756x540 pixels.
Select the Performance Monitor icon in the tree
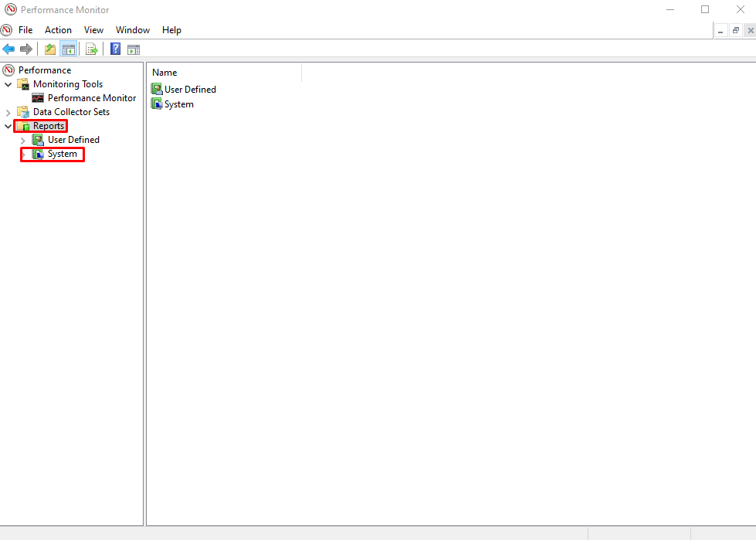click(x=37, y=97)
